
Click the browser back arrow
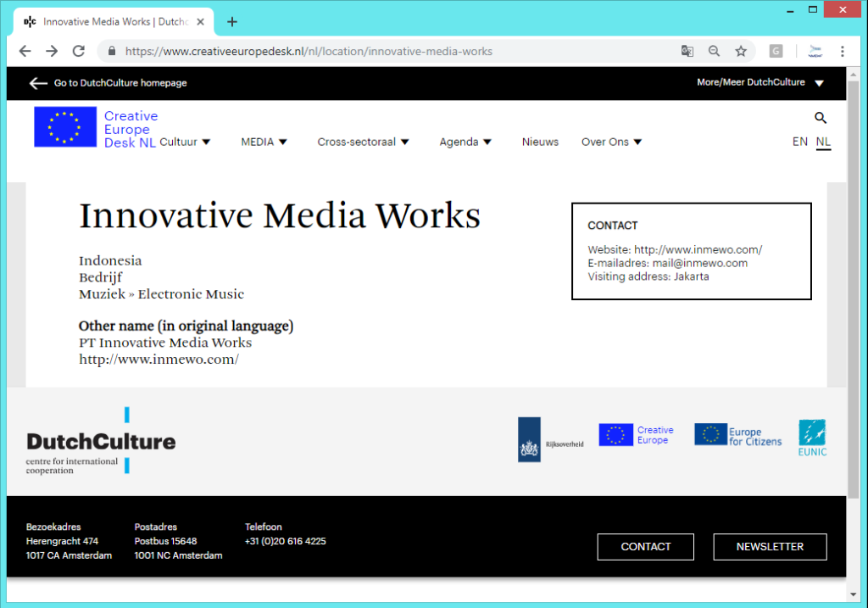[x=25, y=52]
